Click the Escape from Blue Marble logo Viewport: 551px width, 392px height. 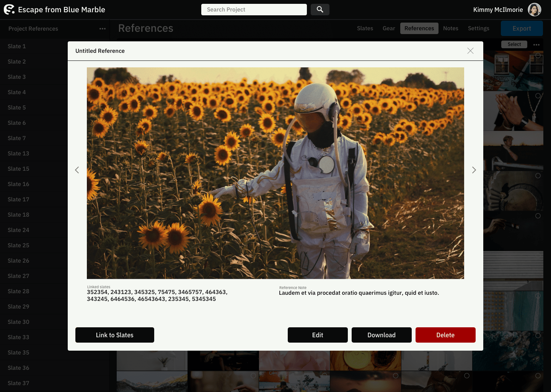(x=9, y=10)
